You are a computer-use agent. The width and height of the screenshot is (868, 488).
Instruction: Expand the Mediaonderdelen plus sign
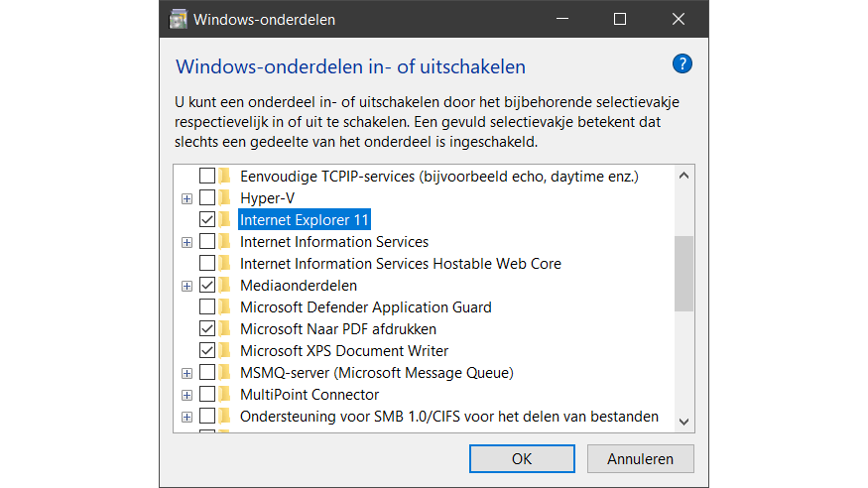(x=186, y=286)
